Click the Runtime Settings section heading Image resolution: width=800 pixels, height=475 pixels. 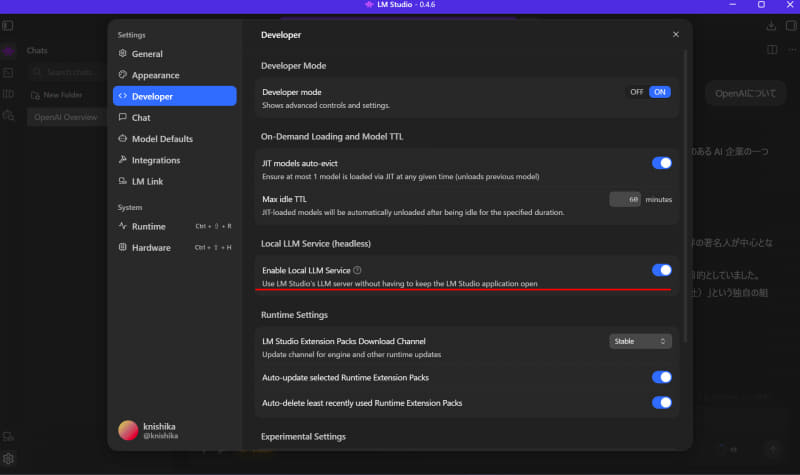(x=294, y=315)
